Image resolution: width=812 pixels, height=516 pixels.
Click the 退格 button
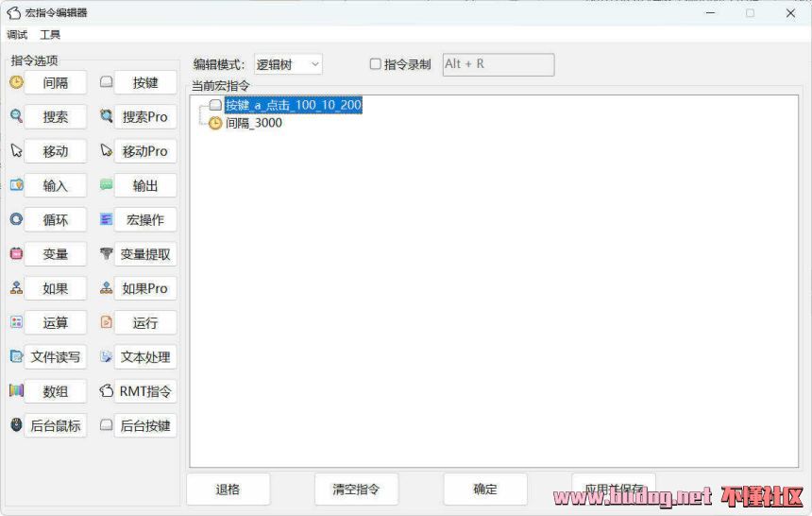[x=228, y=489]
